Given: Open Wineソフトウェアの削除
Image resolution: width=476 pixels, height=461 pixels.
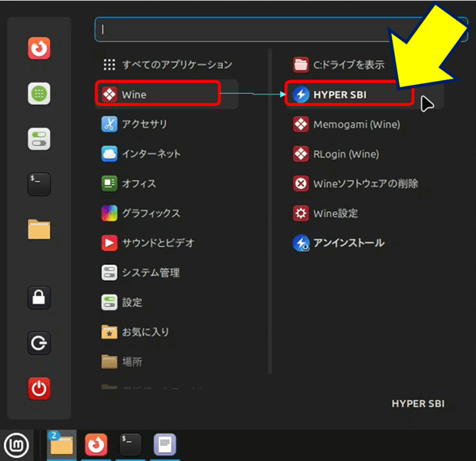Looking at the screenshot, I should click(x=364, y=184).
